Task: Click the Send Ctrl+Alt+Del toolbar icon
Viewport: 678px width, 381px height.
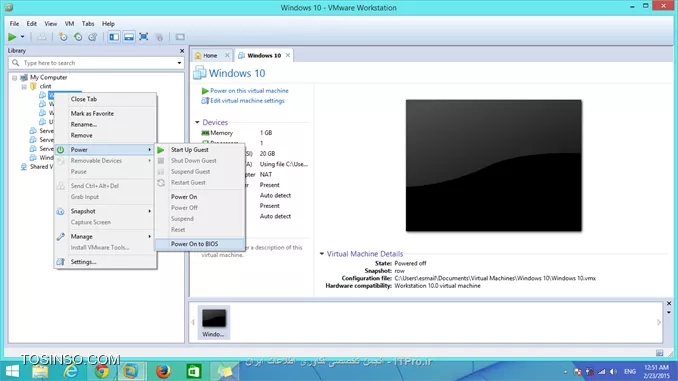Action: coord(42,37)
